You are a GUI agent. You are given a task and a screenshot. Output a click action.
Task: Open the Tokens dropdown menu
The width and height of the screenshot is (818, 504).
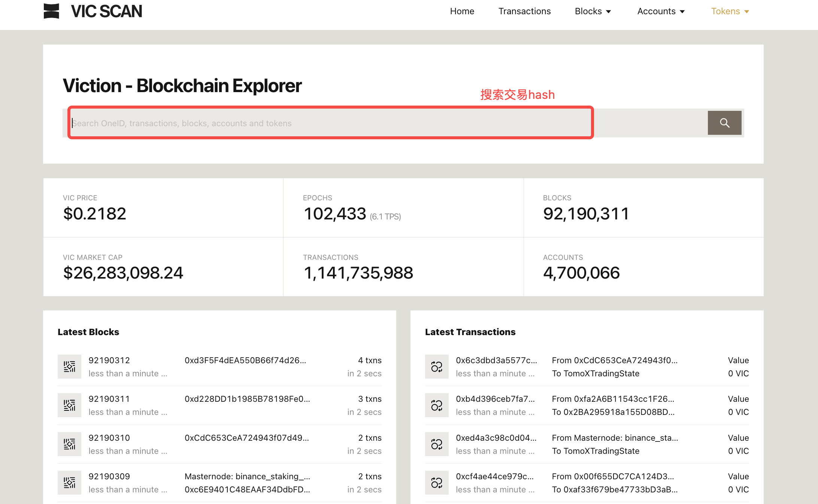pos(730,11)
